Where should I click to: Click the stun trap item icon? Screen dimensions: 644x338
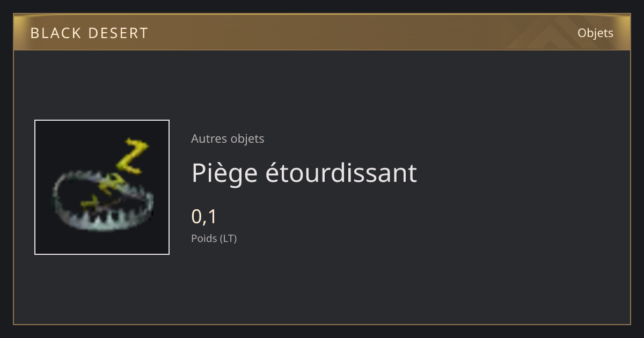pyautogui.click(x=102, y=187)
